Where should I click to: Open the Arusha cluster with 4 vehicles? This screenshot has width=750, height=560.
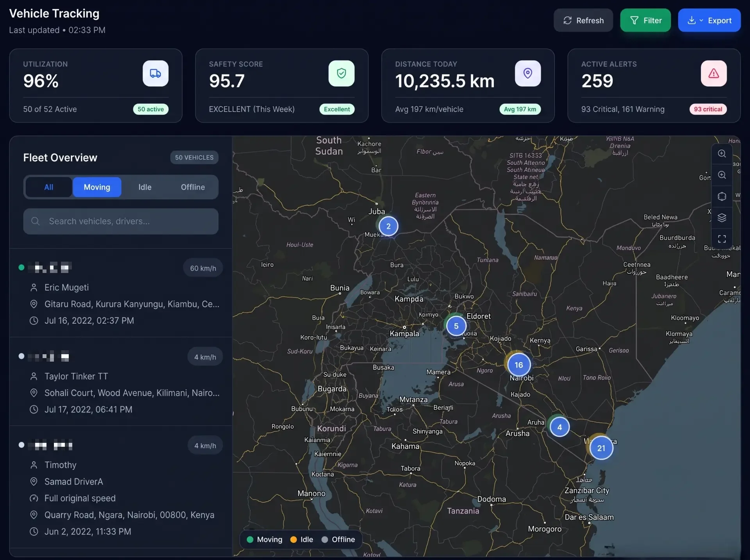coord(559,427)
